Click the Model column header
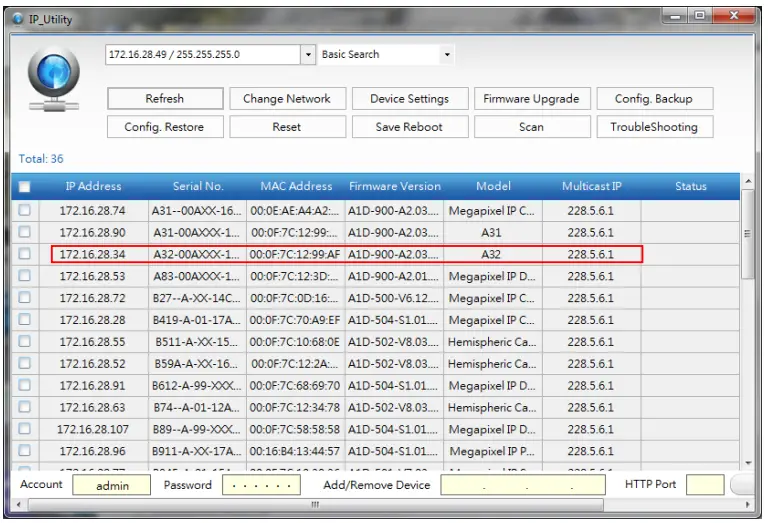Image resolution: width=769 pixels, height=523 pixels. coord(493,187)
